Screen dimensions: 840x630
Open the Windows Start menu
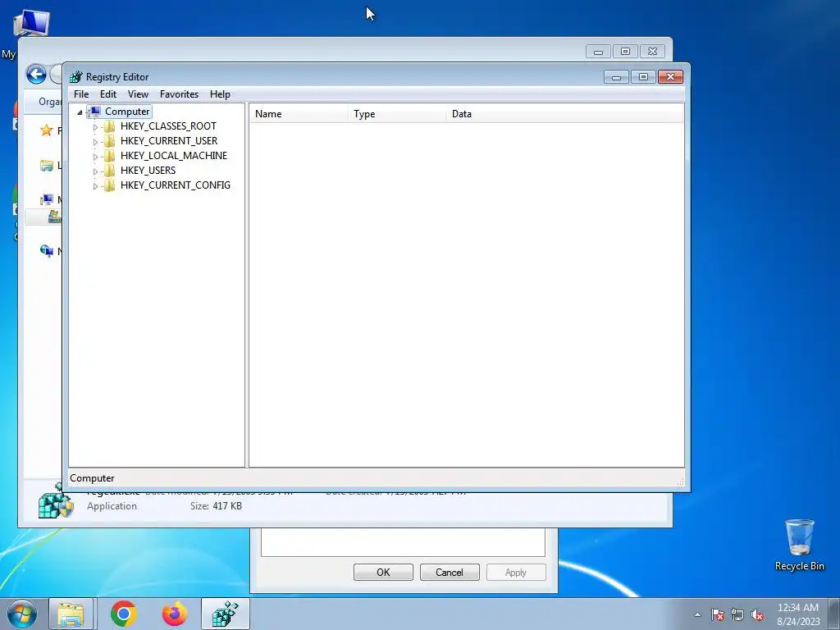[x=22, y=614]
